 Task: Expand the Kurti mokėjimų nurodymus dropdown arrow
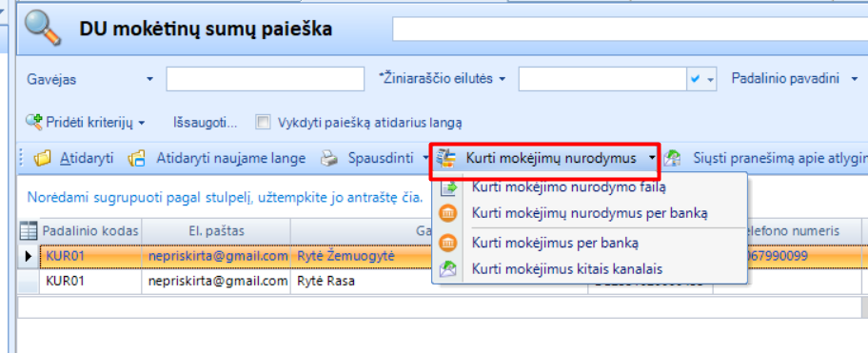pos(653,159)
